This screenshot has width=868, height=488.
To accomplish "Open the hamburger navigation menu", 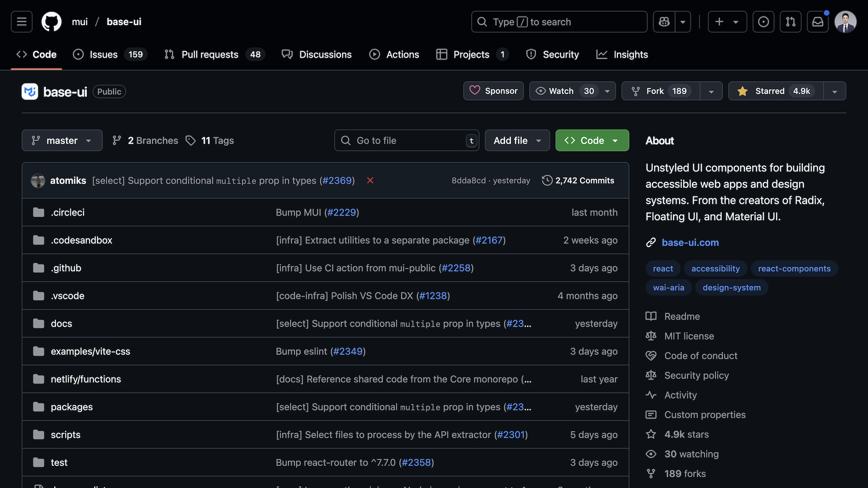I will tap(22, 22).
